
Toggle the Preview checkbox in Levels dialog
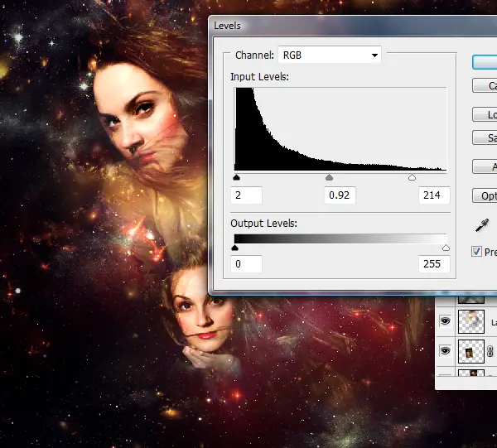(476, 252)
